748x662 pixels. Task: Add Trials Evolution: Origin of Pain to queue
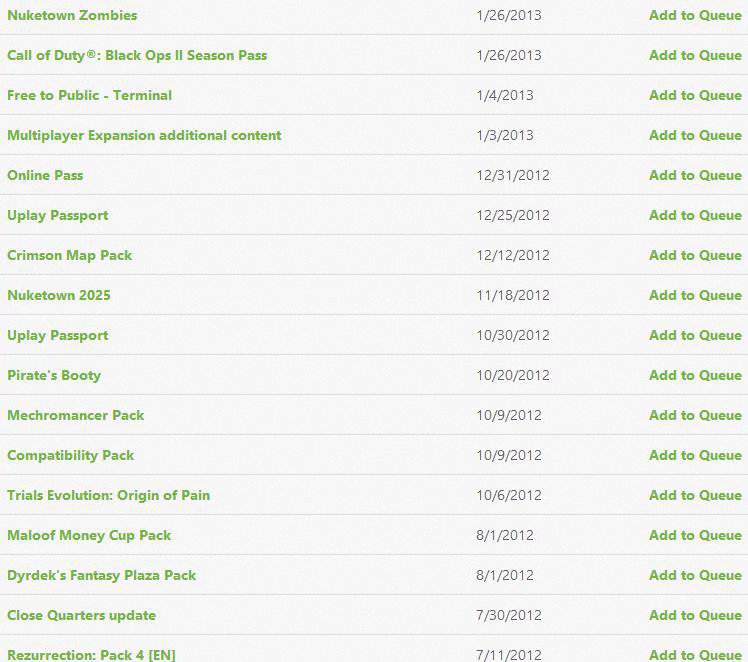[x=695, y=496]
